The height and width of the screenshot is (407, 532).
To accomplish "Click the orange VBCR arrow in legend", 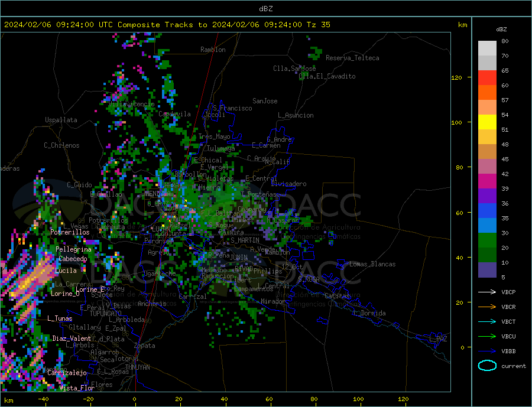I will (x=488, y=307).
